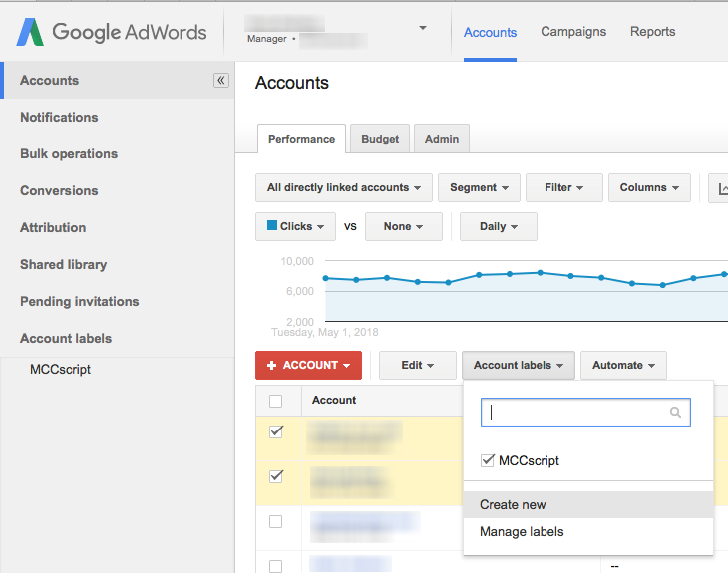The width and height of the screenshot is (728, 573).
Task: Uncheck the second selected account row checkbox
Action: (276, 476)
